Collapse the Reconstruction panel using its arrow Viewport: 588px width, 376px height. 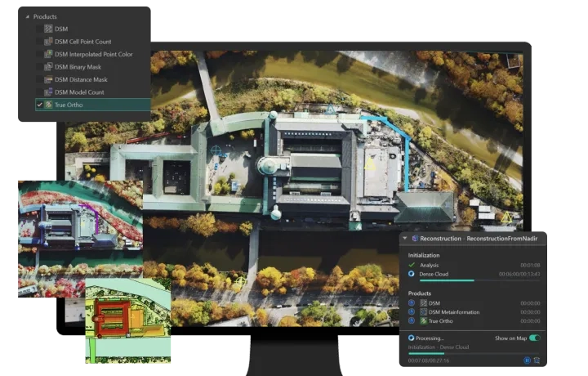point(405,238)
